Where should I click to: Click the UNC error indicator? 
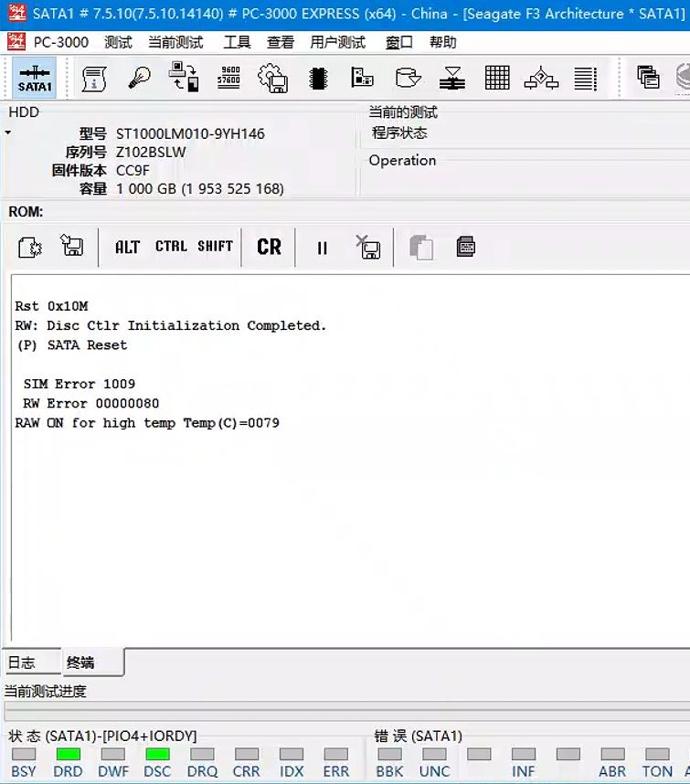click(x=434, y=754)
